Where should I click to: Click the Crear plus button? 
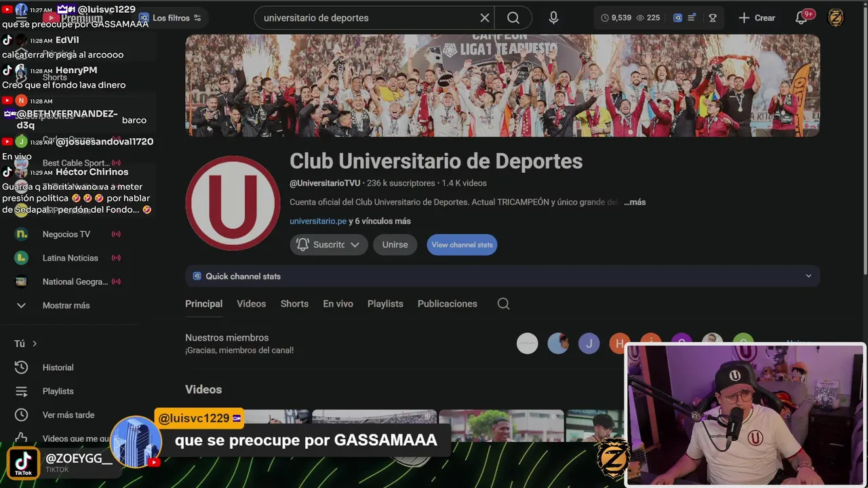pos(757,18)
